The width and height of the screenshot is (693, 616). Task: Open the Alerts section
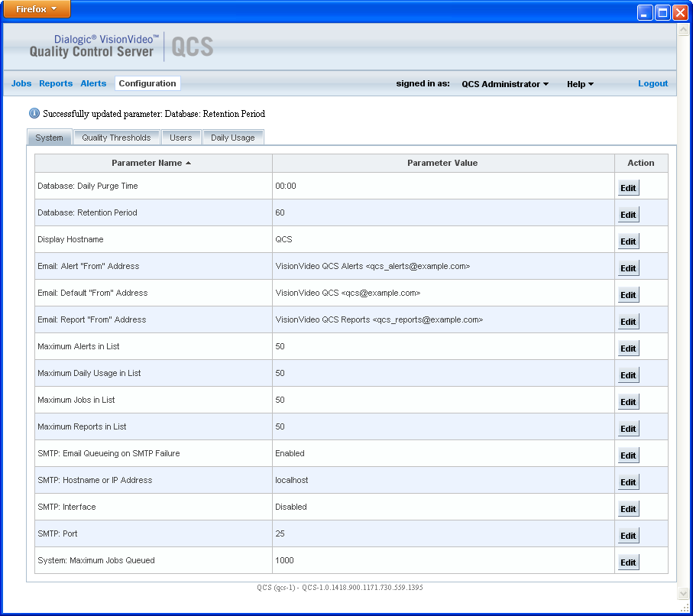click(x=93, y=83)
